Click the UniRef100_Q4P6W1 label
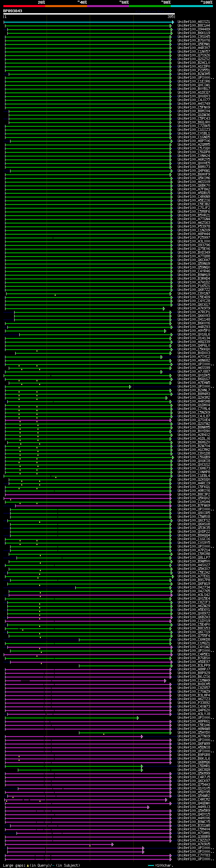This screenshot has height=868, width=216. coord(194,171)
